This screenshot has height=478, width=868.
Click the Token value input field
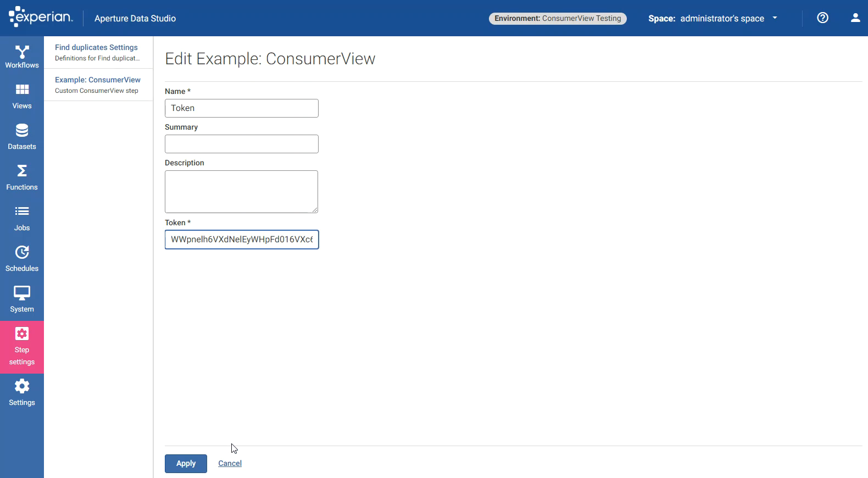point(242,240)
